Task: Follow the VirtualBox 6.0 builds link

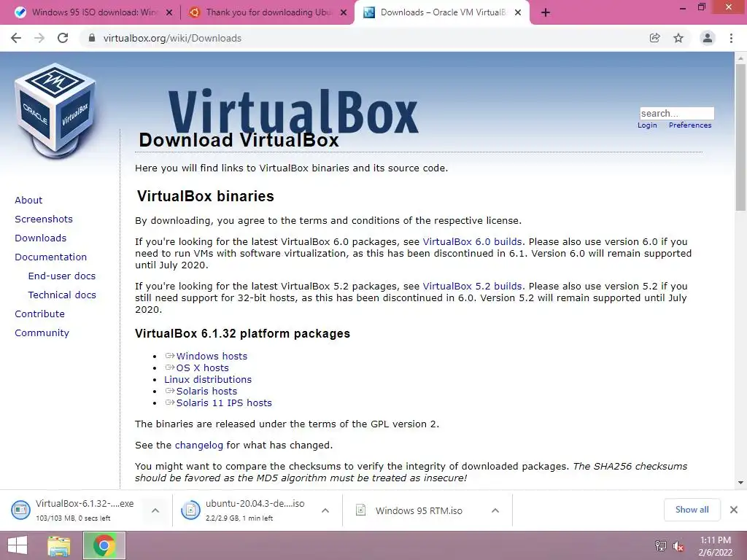Action: click(x=472, y=241)
